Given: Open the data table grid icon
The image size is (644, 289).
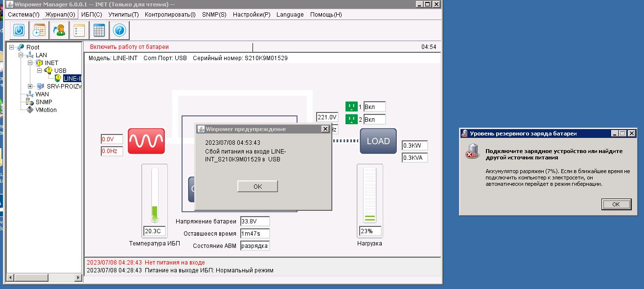Looking at the screenshot, I should tap(99, 30).
